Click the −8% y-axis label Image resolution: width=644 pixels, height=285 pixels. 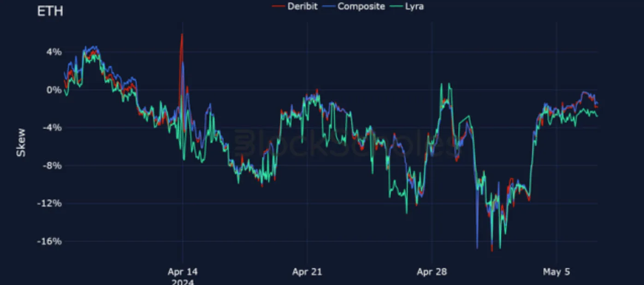(x=52, y=165)
